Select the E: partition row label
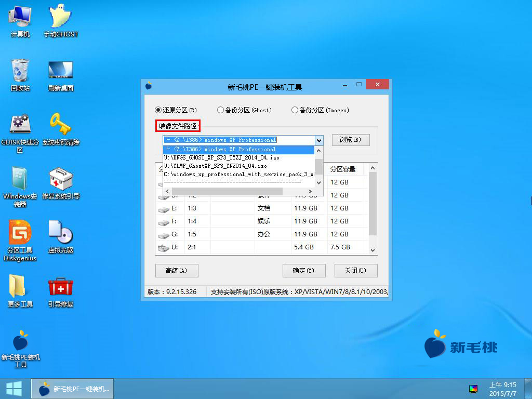 174,208
